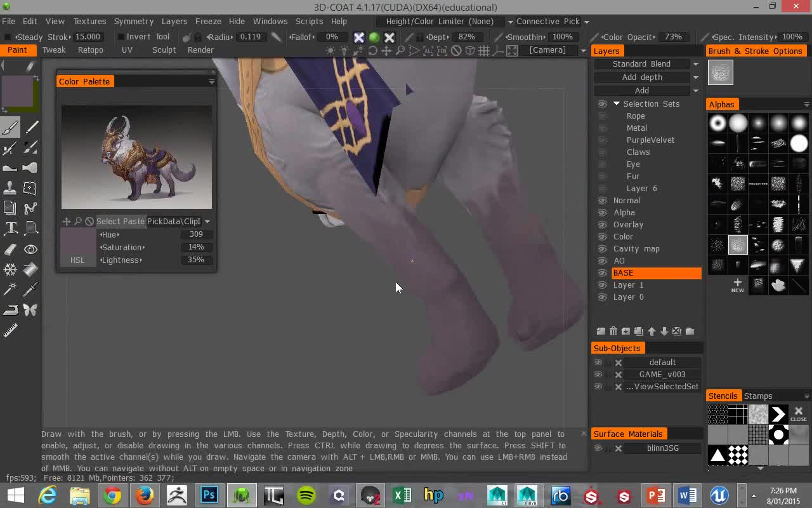Click Select button in Color Palette
812x508 pixels.
point(108,222)
